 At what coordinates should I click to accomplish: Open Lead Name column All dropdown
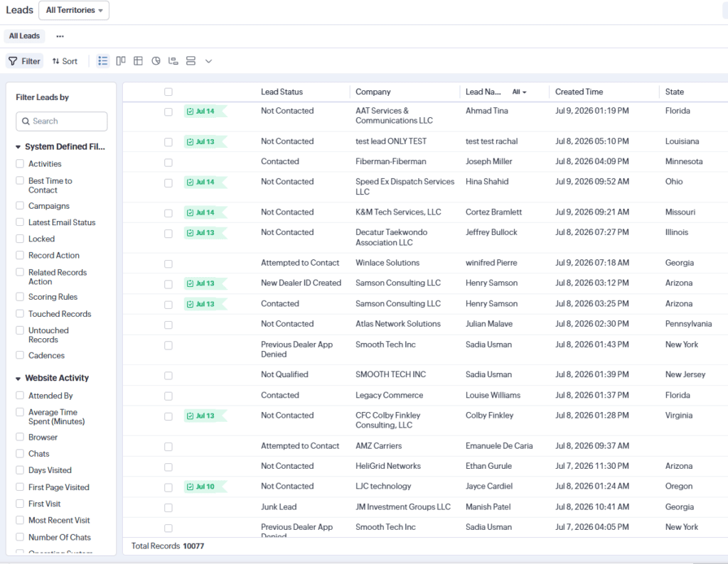pos(519,92)
